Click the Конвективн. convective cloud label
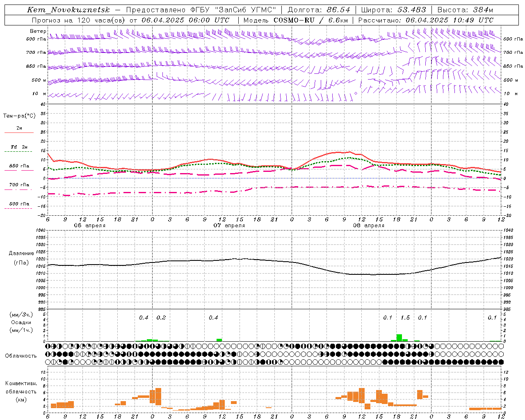Screen dimensions: 525x420 click(x=21, y=383)
